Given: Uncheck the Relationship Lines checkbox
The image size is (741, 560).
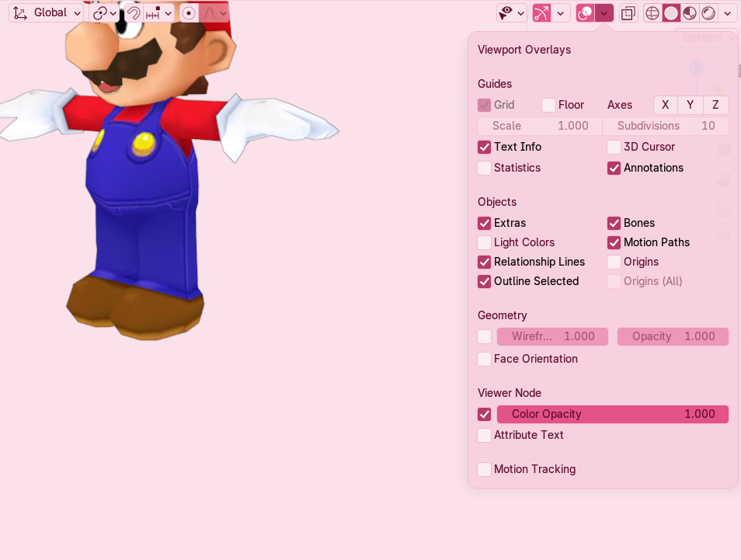Looking at the screenshot, I should pyautogui.click(x=484, y=262).
